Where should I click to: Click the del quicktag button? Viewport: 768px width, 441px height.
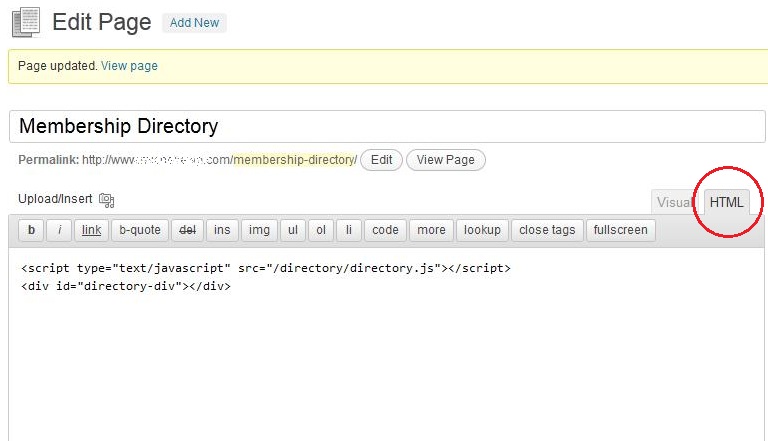188,230
